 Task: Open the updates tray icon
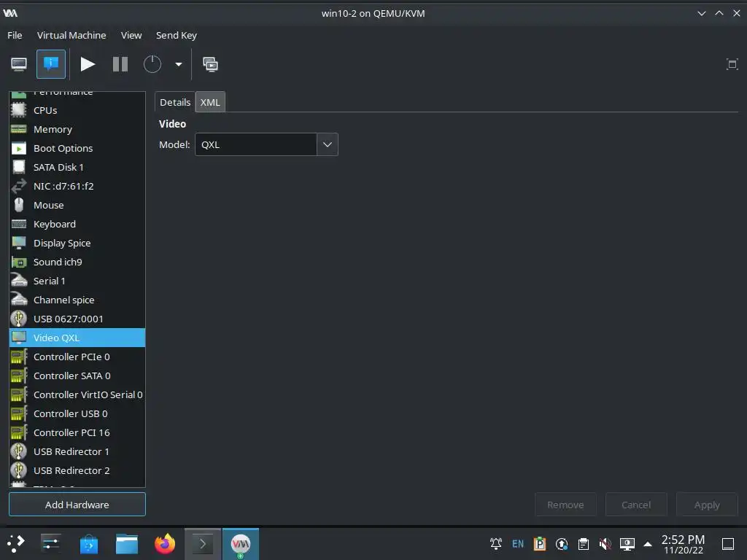[562, 543]
